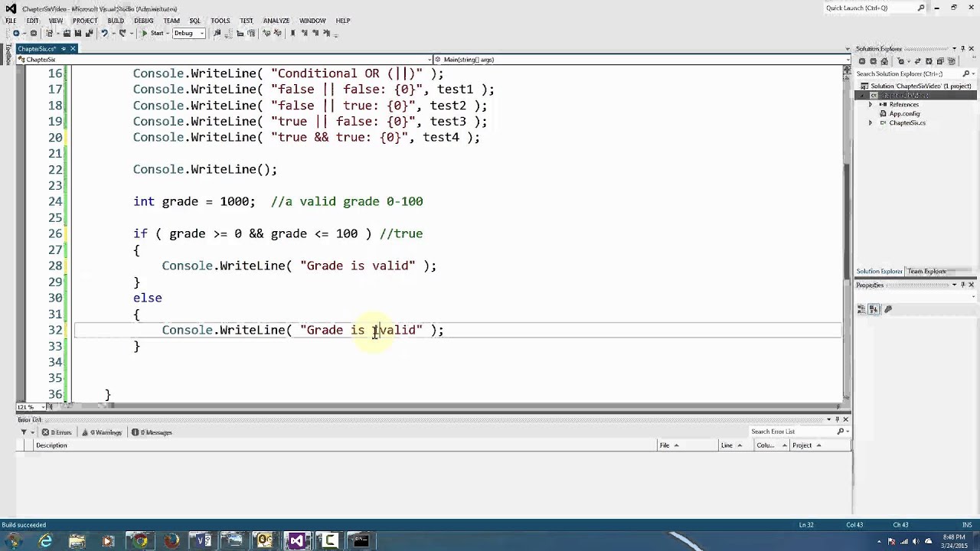Toggle the 0 Warnings filter
980x551 pixels.
[x=102, y=432]
